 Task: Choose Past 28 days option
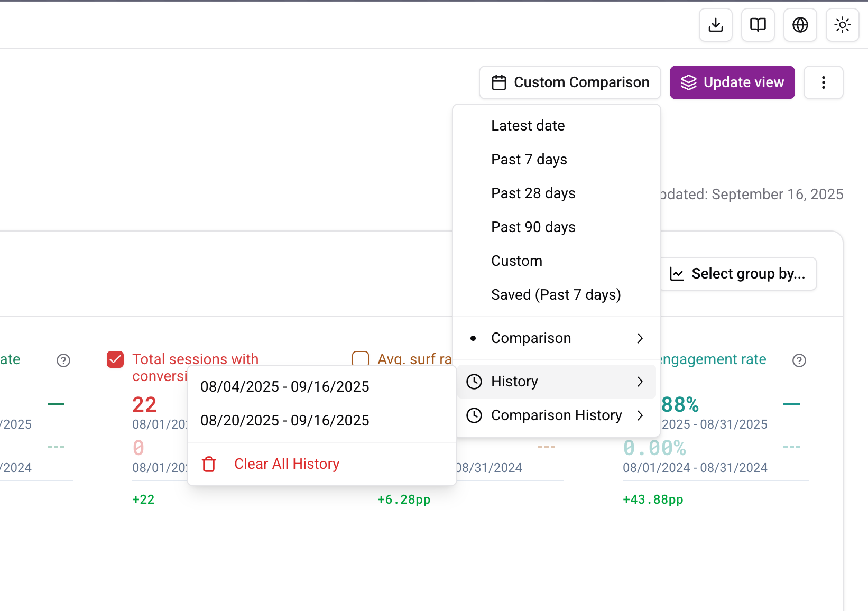533,193
